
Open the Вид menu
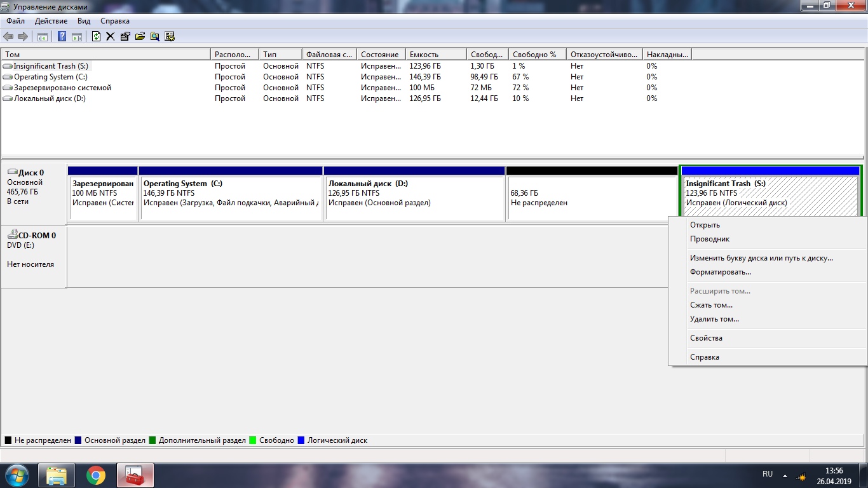pos(84,21)
